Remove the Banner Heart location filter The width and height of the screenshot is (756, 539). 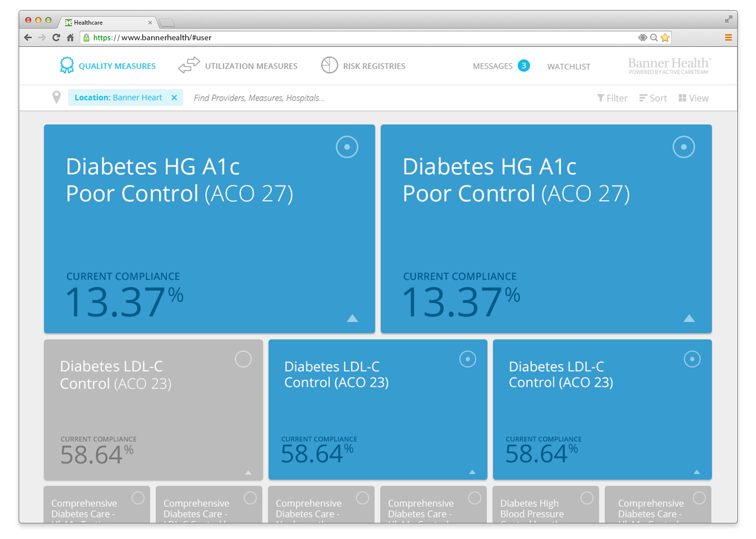tap(174, 98)
